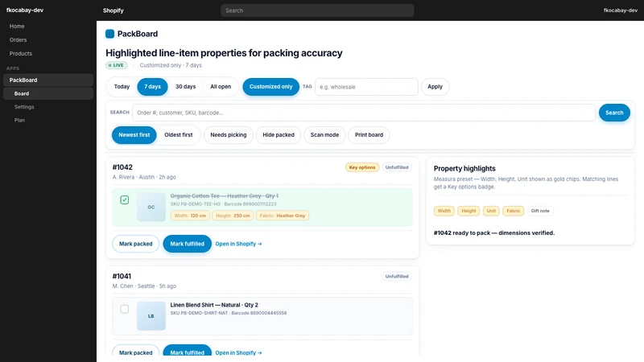Viewport: 644px width, 362px height.
Task: Sort orders by Newest first
Action: tap(134, 134)
